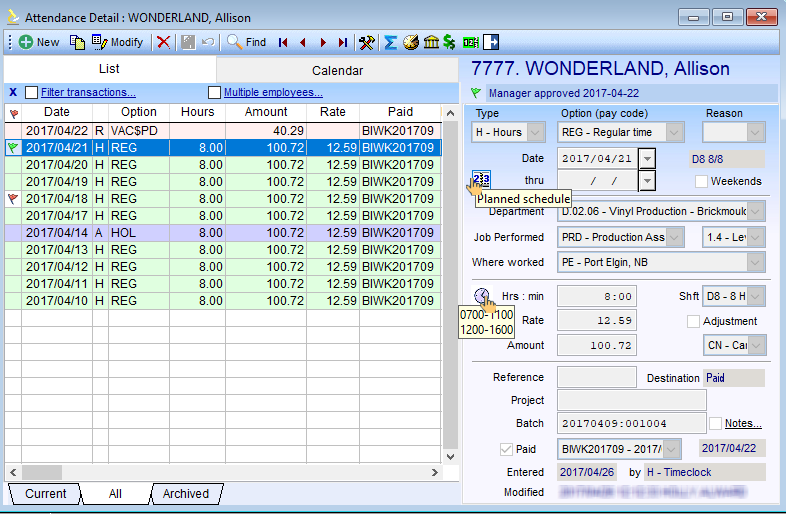Click the hammer and wrench tools icon

[367, 42]
